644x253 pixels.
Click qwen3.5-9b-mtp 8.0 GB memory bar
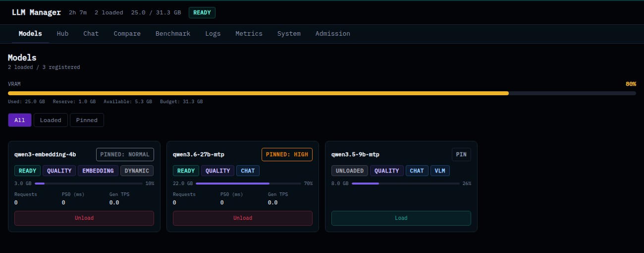pos(405,184)
